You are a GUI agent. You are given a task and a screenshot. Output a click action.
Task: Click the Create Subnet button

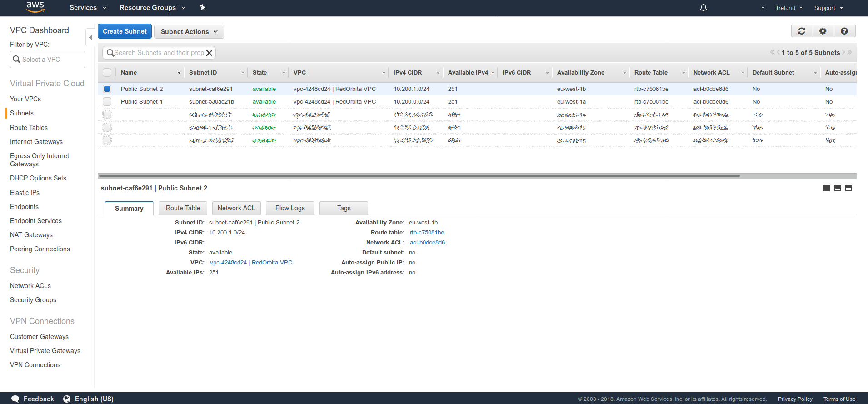[x=125, y=31]
